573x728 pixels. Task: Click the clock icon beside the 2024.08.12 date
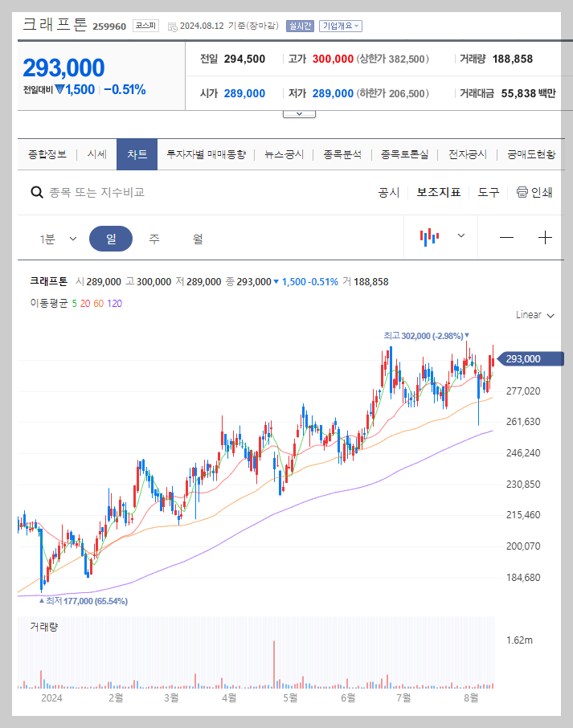point(171,25)
